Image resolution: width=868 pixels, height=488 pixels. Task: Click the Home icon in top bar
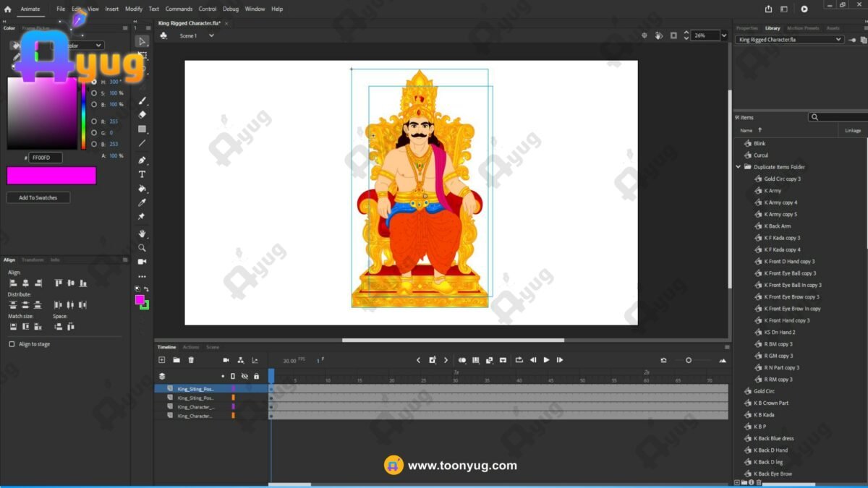(x=8, y=9)
